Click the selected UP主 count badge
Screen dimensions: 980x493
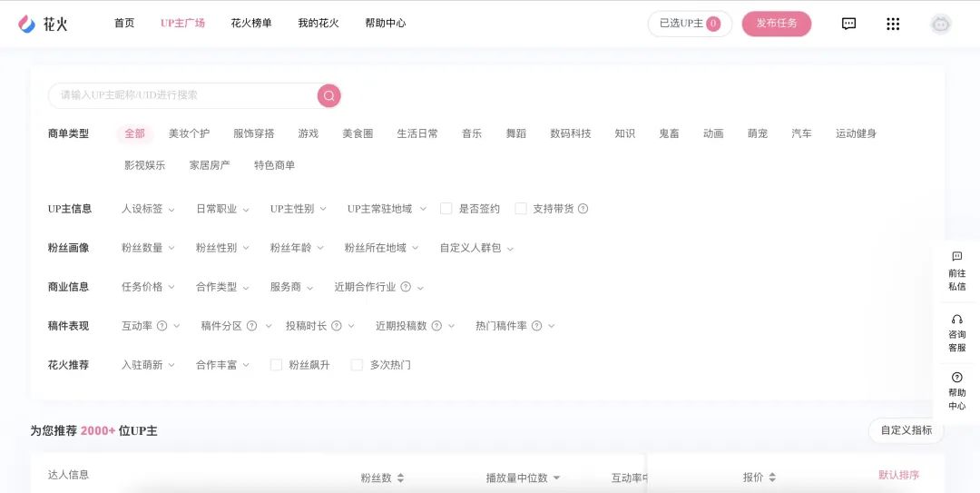tap(713, 24)
